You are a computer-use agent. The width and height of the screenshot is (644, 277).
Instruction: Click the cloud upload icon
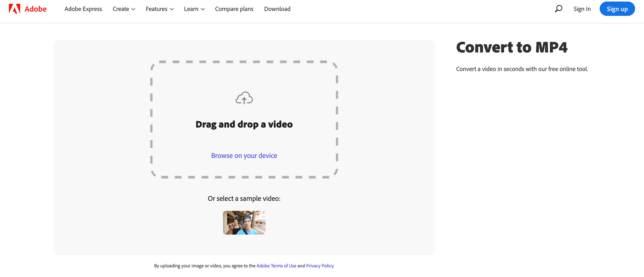244,98
